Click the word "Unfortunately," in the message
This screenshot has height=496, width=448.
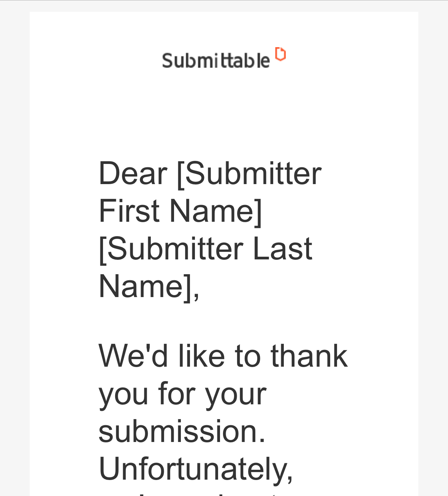196,468
